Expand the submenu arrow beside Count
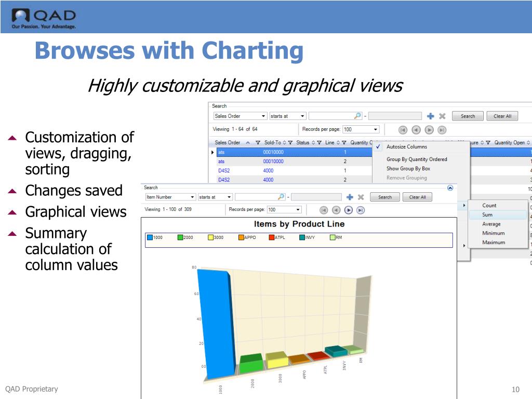 point(464,206)
